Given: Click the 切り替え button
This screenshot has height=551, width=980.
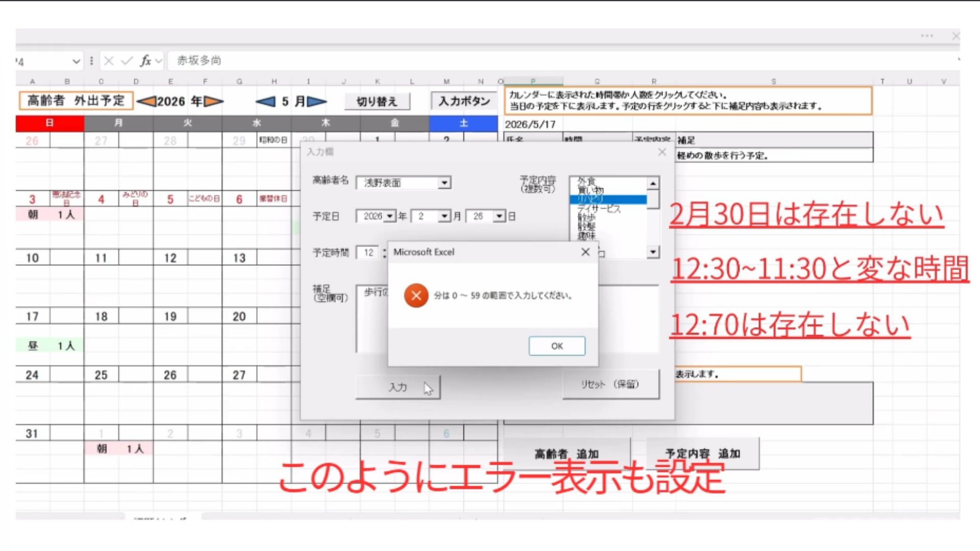Looking at the screenshot, I should (x=377, y=102).
